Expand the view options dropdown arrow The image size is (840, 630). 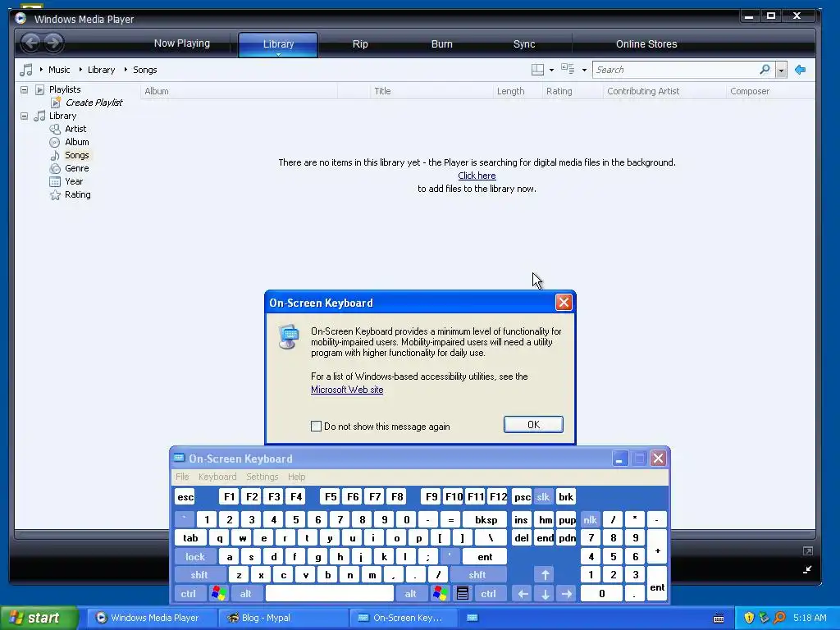(584, 71)
